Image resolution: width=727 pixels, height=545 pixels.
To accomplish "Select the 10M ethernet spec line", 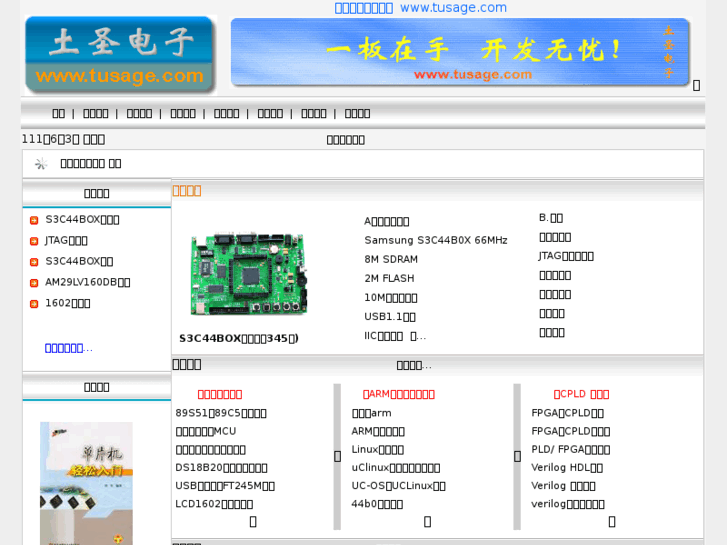I will click(x=391, y=297).
